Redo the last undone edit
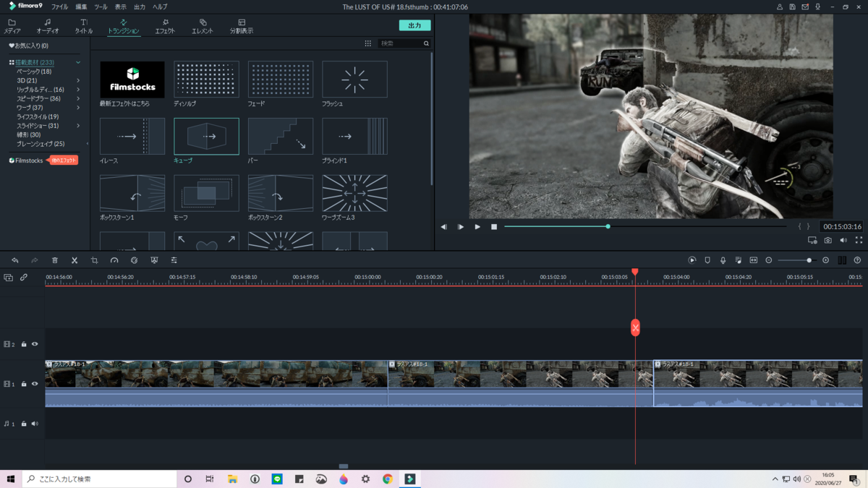868x488 pixels. (34, 260)
